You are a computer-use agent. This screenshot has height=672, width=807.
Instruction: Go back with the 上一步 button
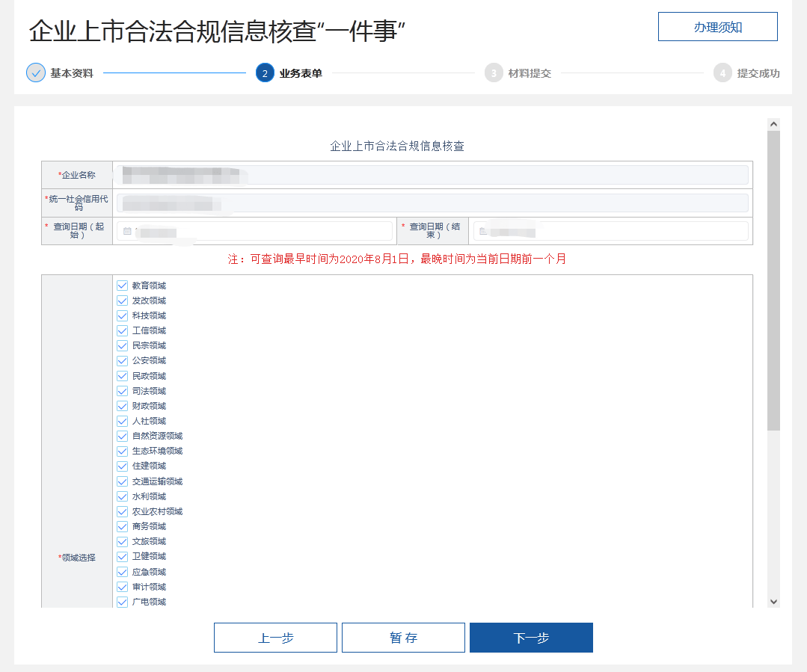275,638
